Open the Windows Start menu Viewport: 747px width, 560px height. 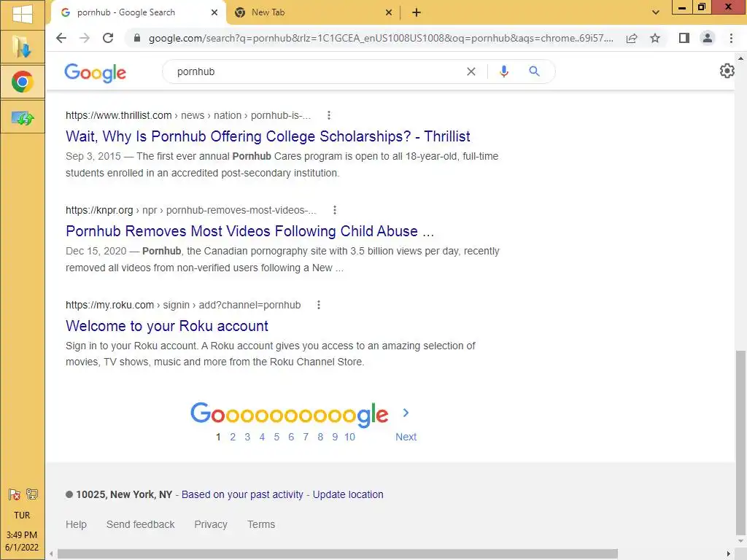23,15
